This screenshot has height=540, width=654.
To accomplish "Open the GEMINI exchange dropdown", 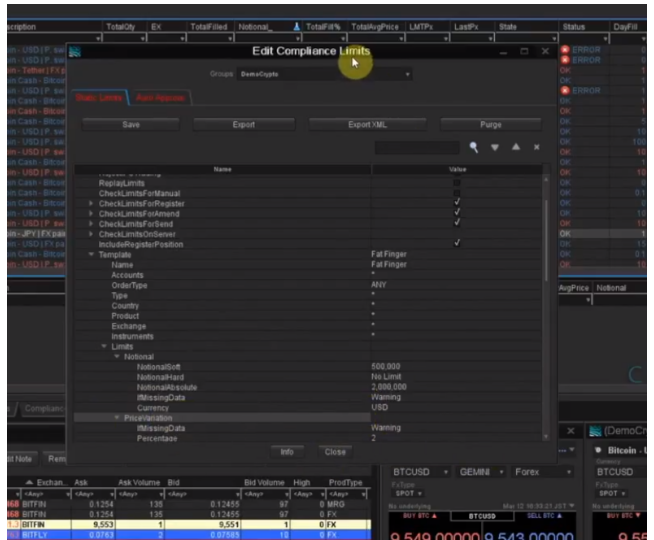I will click(x=482, y=472).
